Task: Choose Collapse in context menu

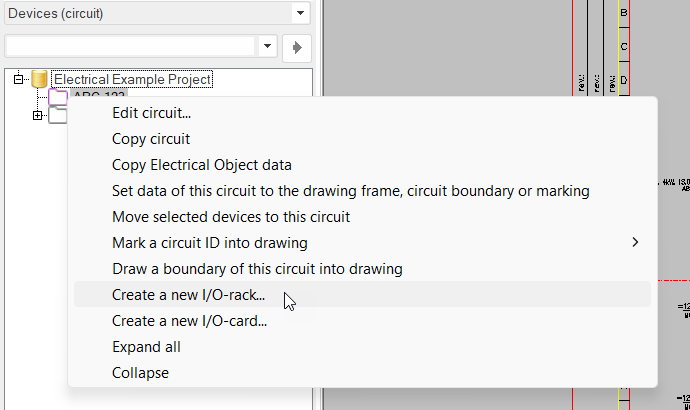Action: tap(140, 373)
